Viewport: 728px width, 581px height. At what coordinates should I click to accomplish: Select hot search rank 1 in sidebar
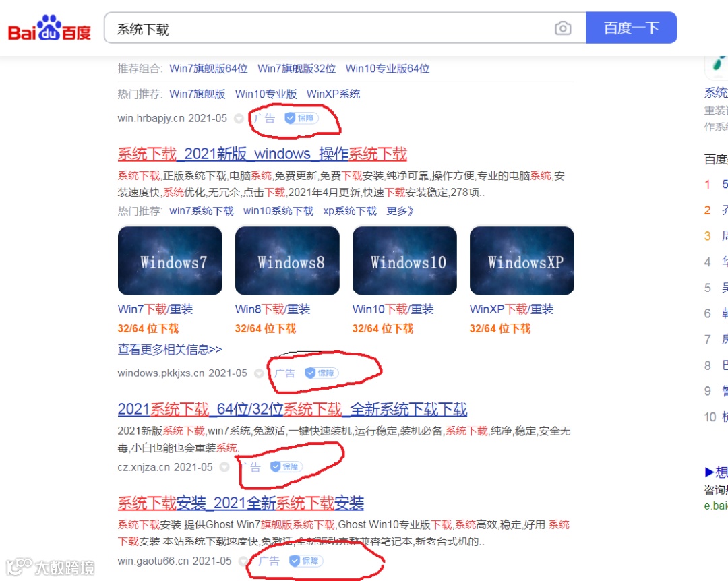point(715,185)
